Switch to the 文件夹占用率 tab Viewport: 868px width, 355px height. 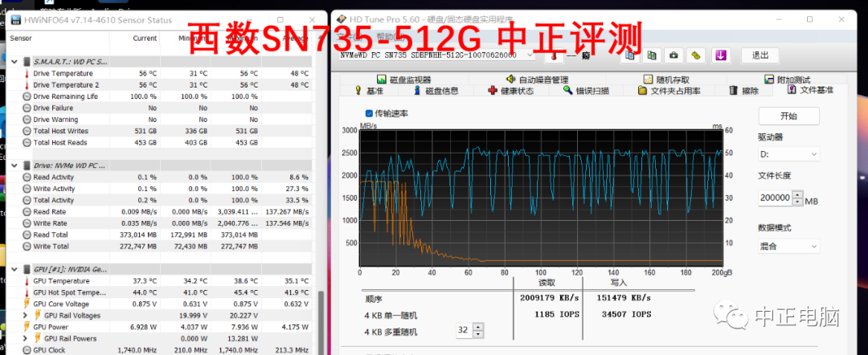pos(669,91)
